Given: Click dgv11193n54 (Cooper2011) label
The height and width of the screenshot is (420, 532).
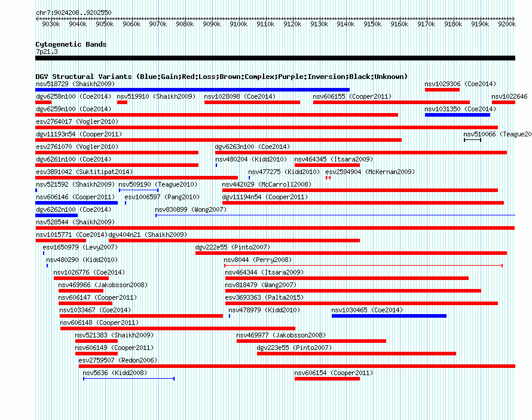Looking at the screenshot, I should (x=79, y=134).
